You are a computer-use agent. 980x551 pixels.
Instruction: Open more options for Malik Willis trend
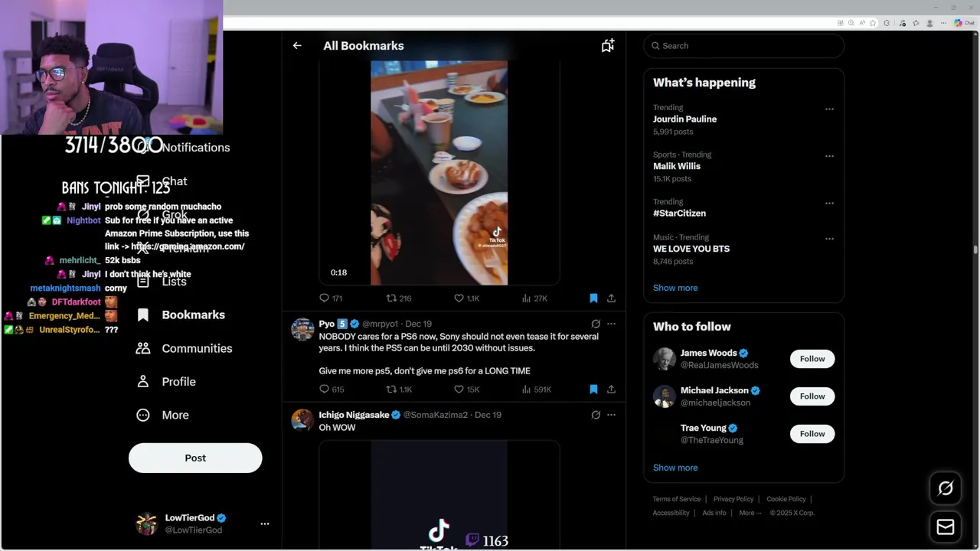click(829, 156)
